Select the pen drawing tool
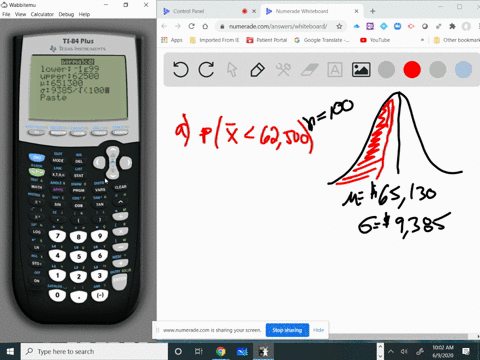Screen dimensions: 480x360 pos(257,70)
